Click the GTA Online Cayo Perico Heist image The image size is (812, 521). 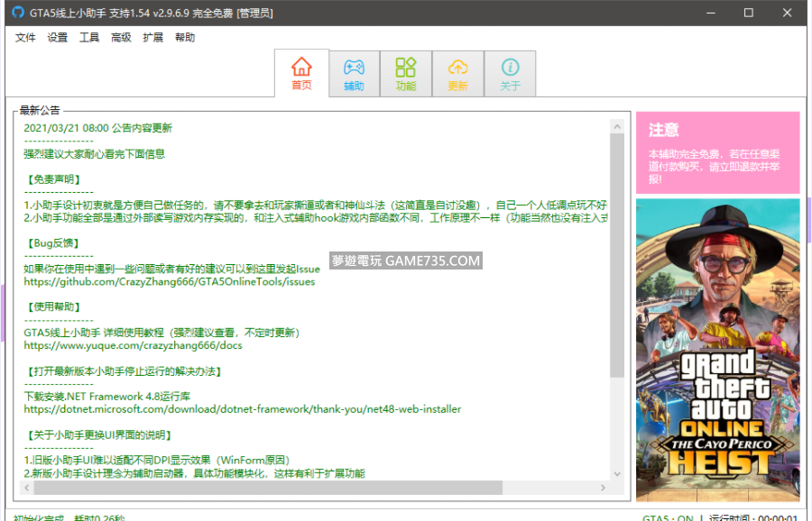[717, 350]
